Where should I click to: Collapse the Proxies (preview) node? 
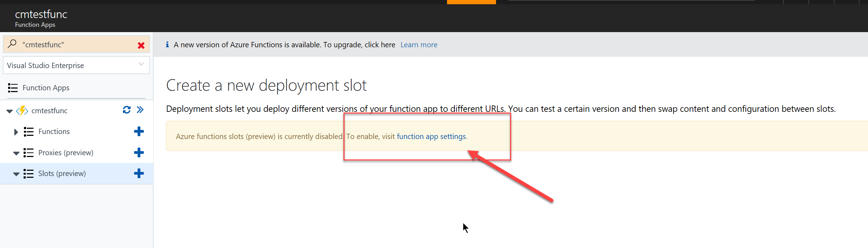coord(16,153)
